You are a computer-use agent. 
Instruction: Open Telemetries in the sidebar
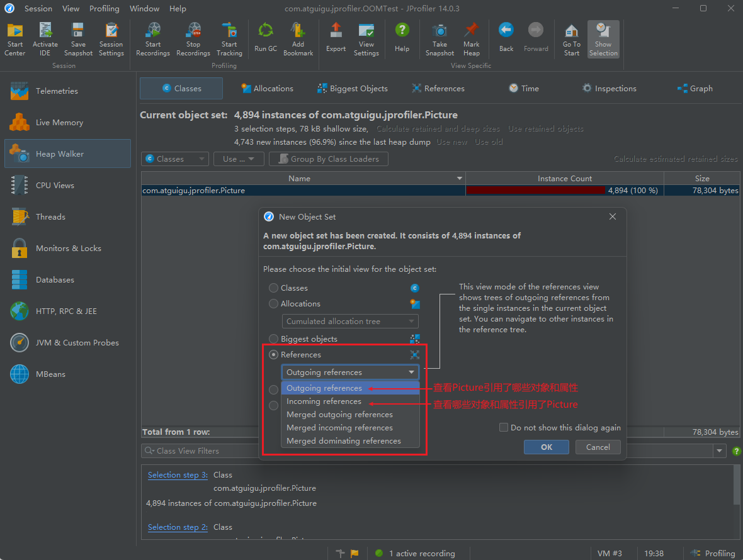67,91
